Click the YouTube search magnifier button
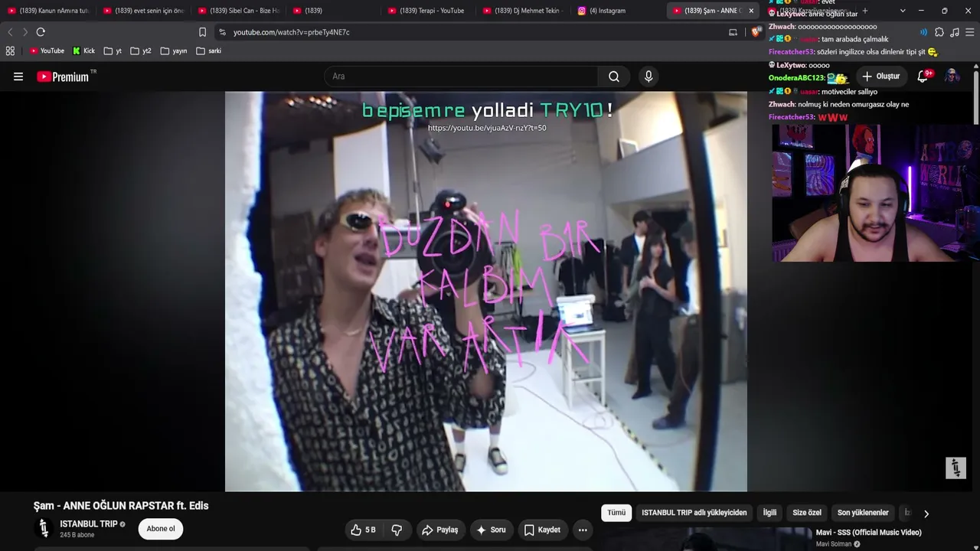This screenshot has height=551, width=980. click(614, 77)
